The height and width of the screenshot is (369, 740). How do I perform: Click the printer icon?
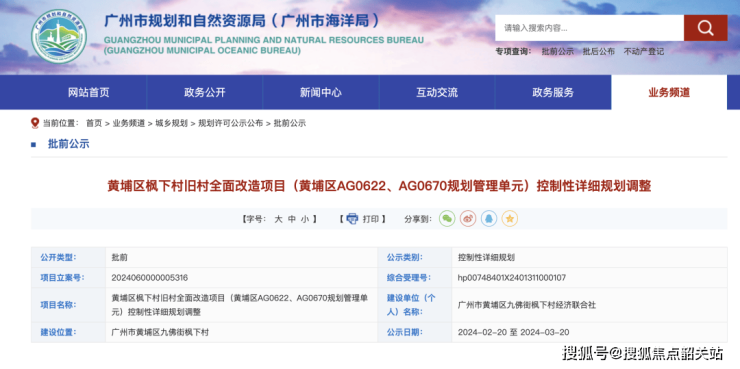pos(352,219)
